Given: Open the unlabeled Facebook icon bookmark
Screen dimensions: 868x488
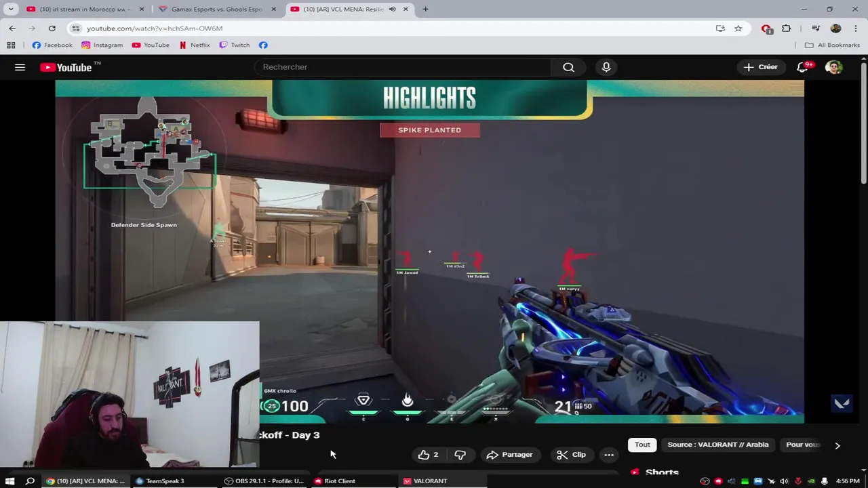Looking at the screenshot, I should pos(263,45).
